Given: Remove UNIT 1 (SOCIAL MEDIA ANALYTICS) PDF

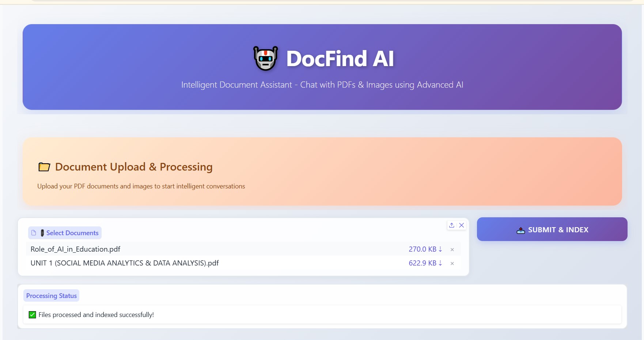Looking at the screenshot, I should tap(452, 263).
